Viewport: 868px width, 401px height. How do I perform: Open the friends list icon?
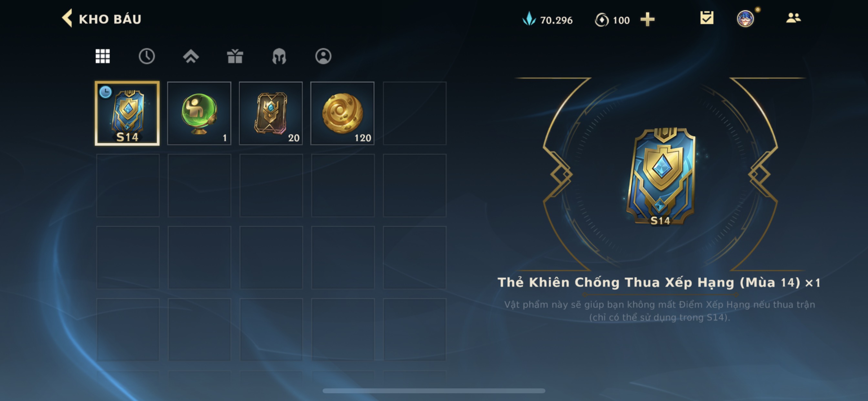click(x=793, y=18)
